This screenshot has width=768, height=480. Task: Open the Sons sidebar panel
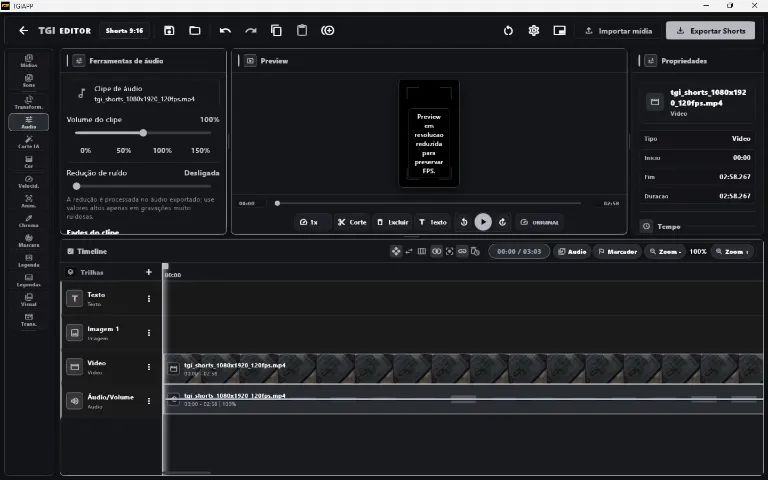point(28,81)
